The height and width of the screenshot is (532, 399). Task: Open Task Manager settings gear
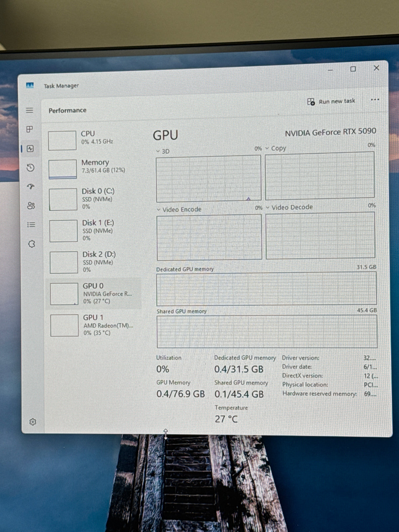[x=33, y=422]
